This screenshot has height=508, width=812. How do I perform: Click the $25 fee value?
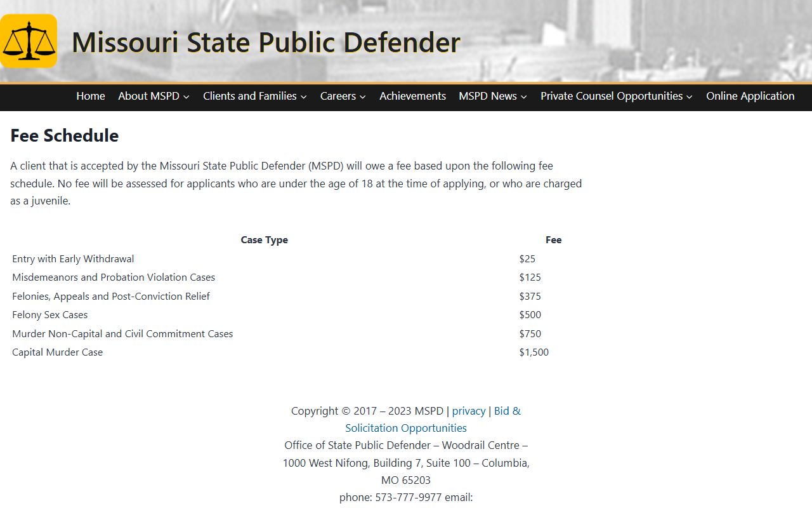527,259
